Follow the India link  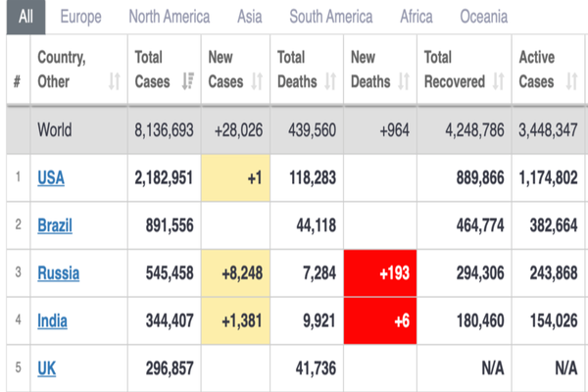pyautogui.click(x=53, y=320)
